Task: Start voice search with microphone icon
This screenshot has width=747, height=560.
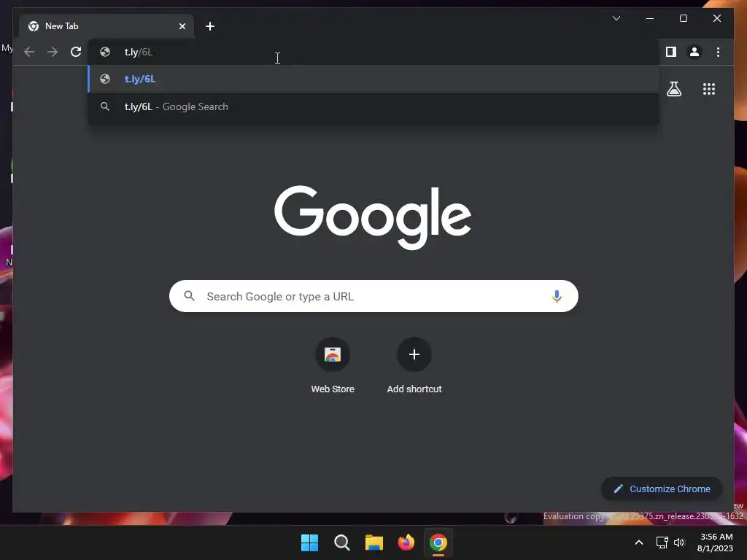Action: pyautogui.click(x=557, y=296)
